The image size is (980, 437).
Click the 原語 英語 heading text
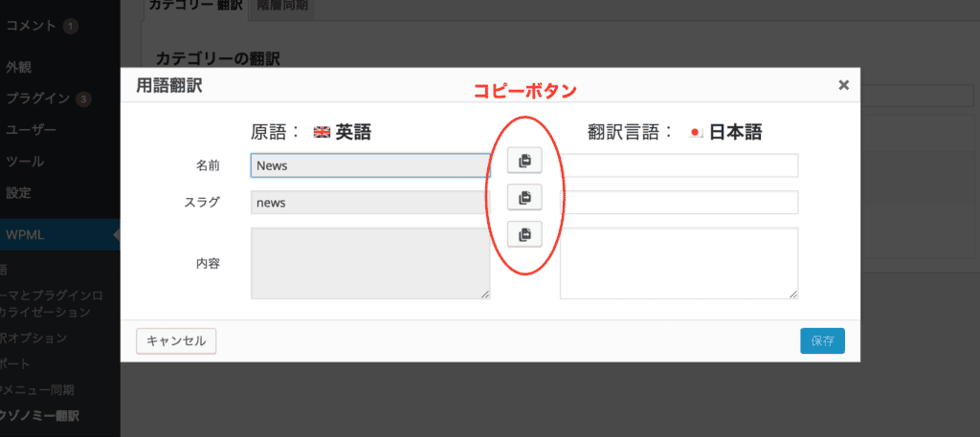coord(311,132)
